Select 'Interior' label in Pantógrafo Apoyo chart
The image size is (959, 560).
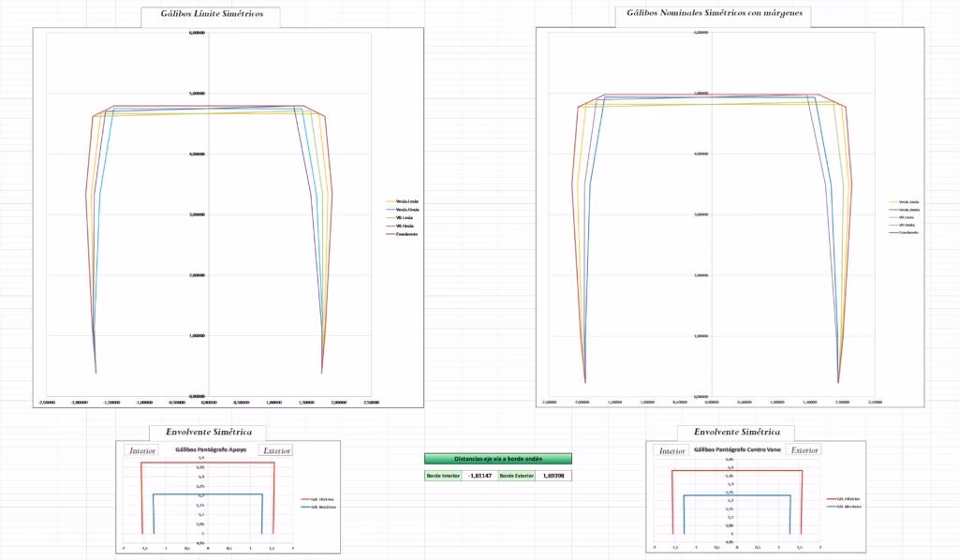click(142, 450)
